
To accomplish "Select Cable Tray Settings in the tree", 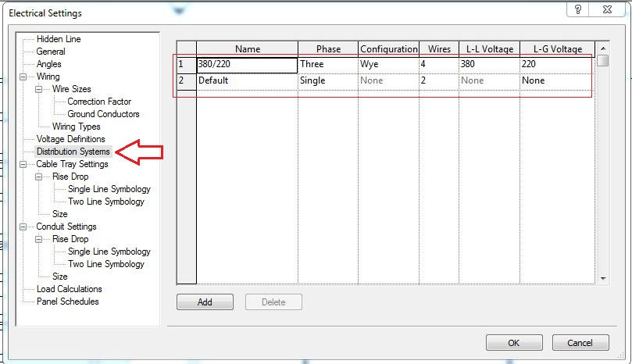I will [x=72, y=164].
